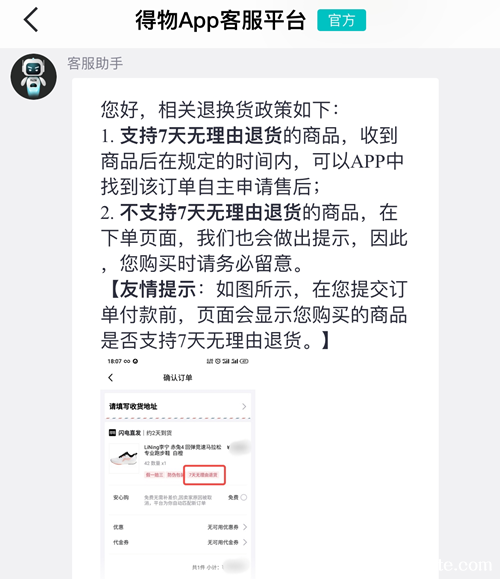Click the 代金券 row label
The image size is (500, 579).
click(121, 542)
